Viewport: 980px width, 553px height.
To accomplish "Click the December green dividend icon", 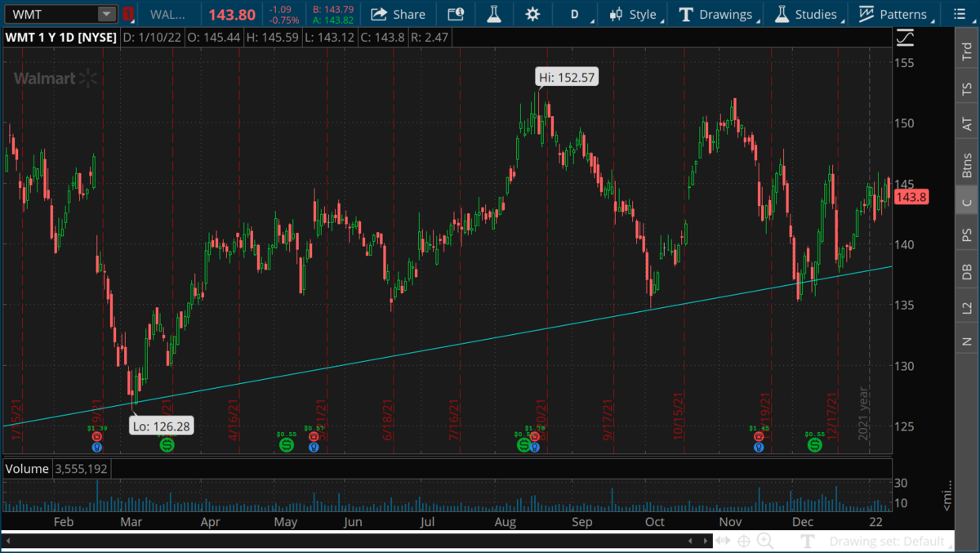I will pos(814,445).
